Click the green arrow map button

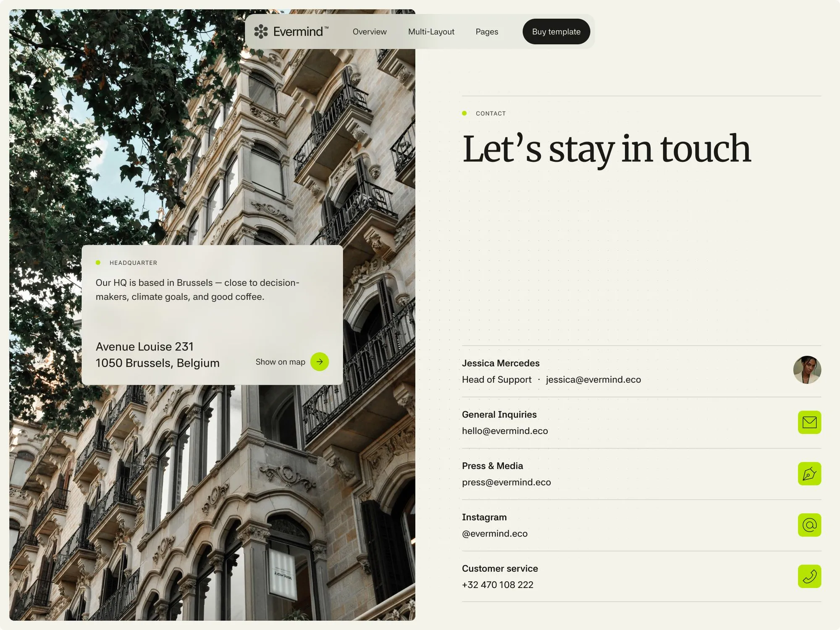pos(320,362)
